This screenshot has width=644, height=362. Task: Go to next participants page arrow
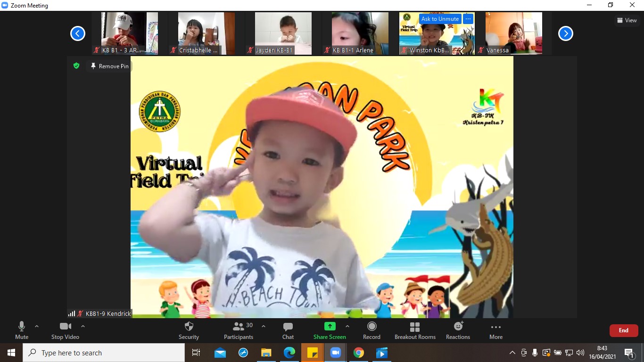click(566, 33)
